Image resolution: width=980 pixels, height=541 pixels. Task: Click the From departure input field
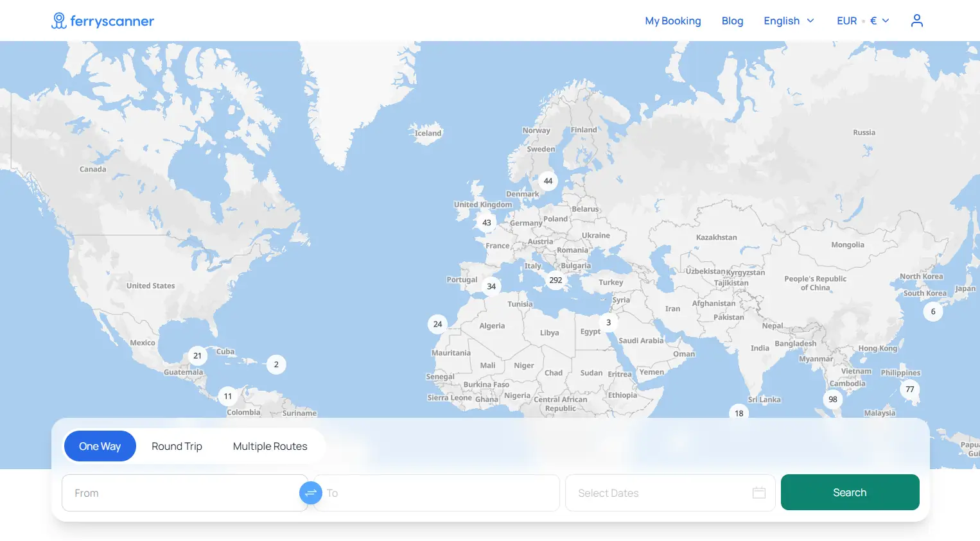180,493
